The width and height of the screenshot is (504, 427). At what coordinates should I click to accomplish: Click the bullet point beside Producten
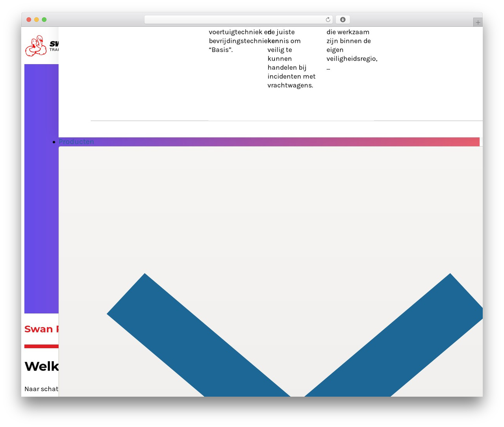54,142
